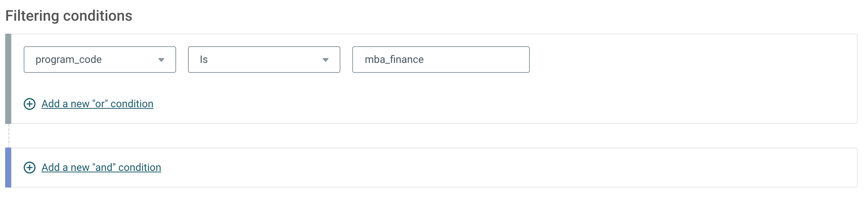Viewport: 868px width, 199px height.
Task: Focus the mba_finance value input
Action: point(441,60)
